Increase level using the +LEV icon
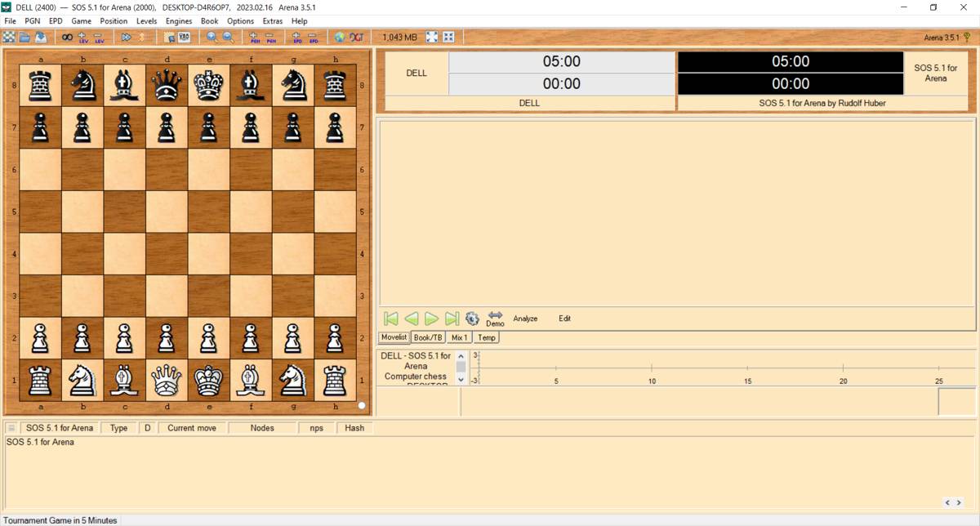Viewport: 980px width, 526px height. [82, 37]
